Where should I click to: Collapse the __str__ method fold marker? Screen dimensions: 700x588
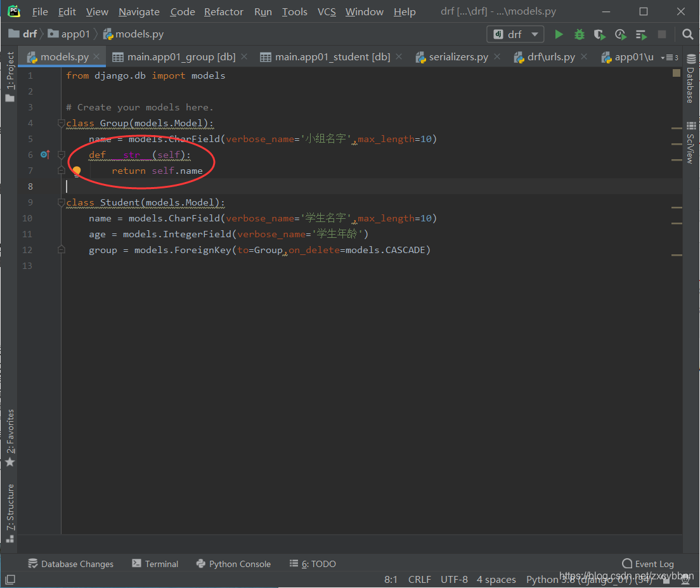click(61, 155)
